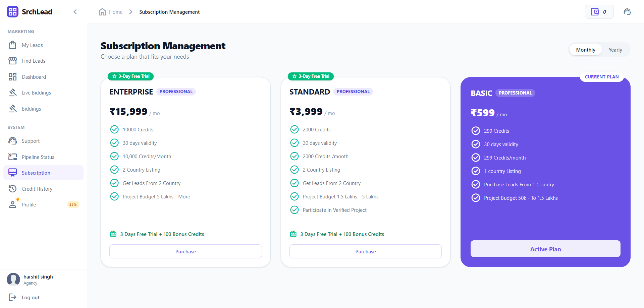This screenshot has height=308, width=644.
Task: Click gift icon in Standard trial offer
Action: pyautogui.click(x=293, y=234)
